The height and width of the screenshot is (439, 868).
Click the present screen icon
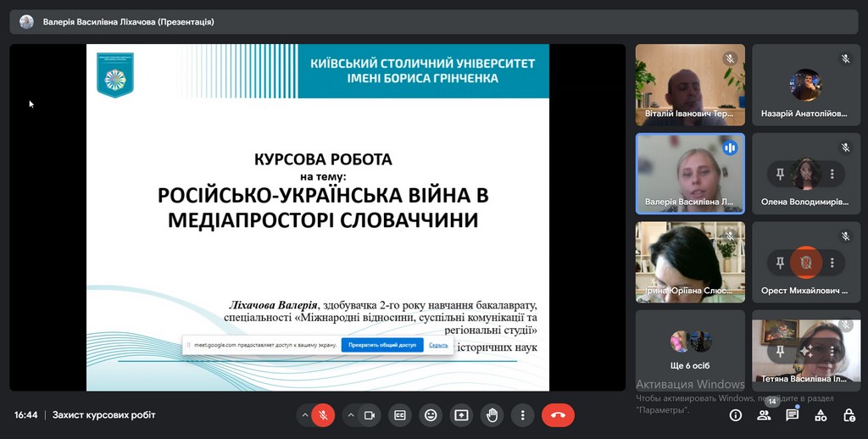pyautogui.click(x=461, y=415)
